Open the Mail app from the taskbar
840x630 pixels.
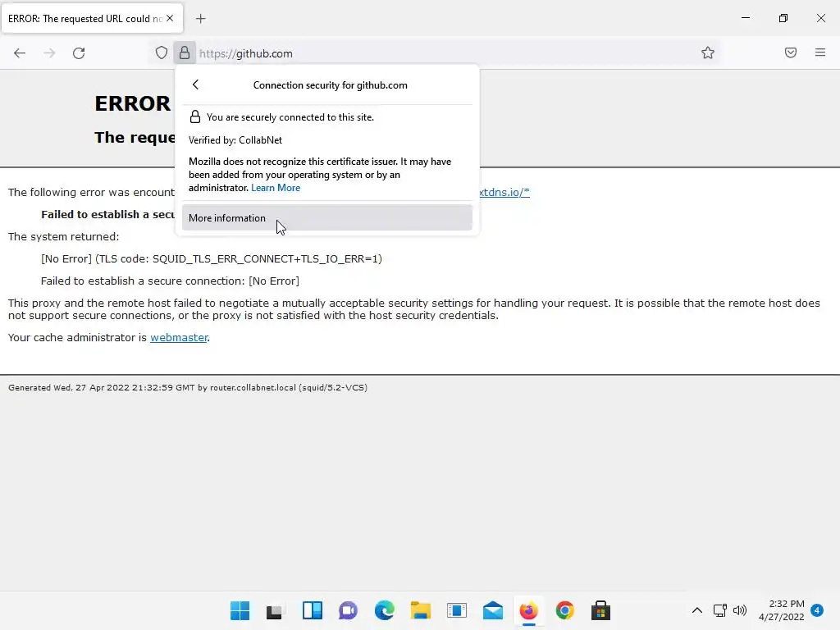point(493,610)
